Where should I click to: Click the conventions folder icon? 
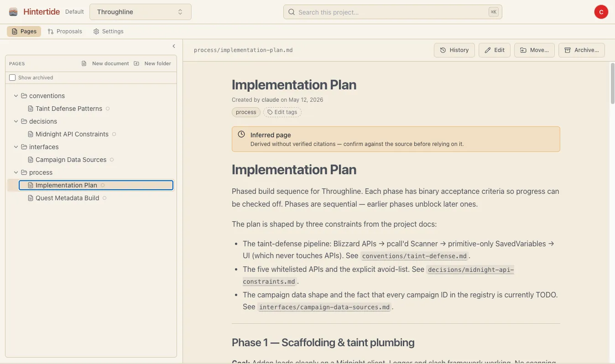[x=24, y=96]
